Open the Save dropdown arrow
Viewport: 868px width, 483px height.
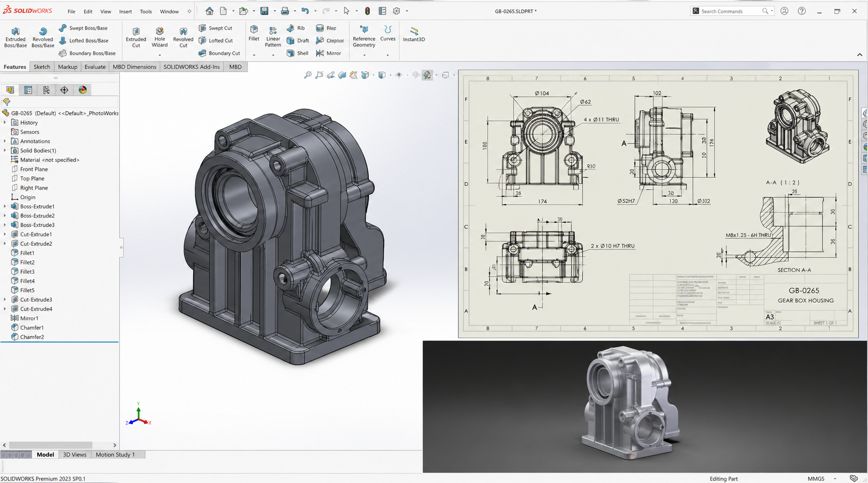click(274, 11)
